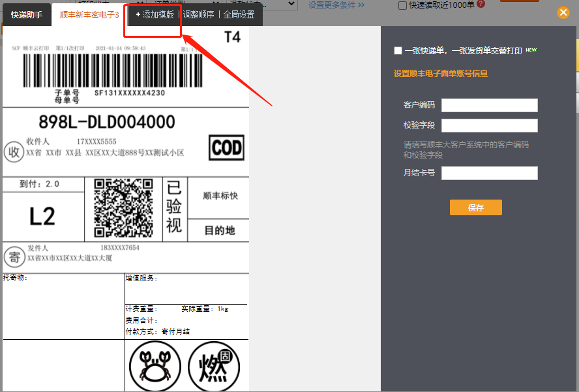Enable 一张快递单，一张发货单交替打印 checkbox
Viewport: 579px width, 392px height.
[398, 50]
